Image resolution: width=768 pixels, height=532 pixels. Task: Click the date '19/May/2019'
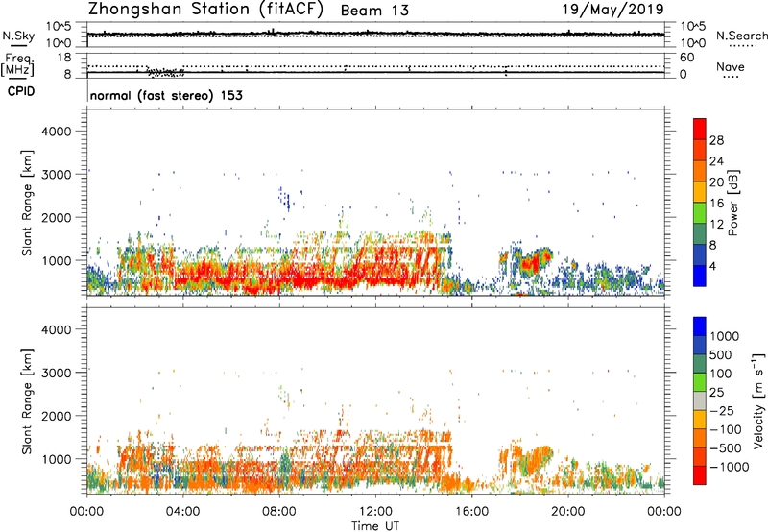tap(612, 10)
